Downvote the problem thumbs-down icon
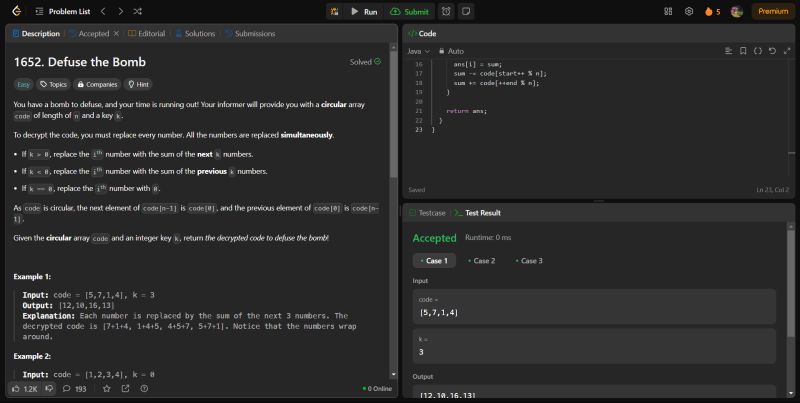This screenshot has width=800, height=403. [49, 389]
